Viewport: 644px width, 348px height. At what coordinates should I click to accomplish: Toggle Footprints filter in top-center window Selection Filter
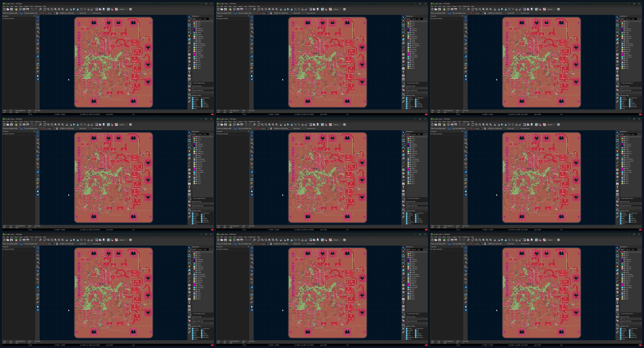click(410, 99)
